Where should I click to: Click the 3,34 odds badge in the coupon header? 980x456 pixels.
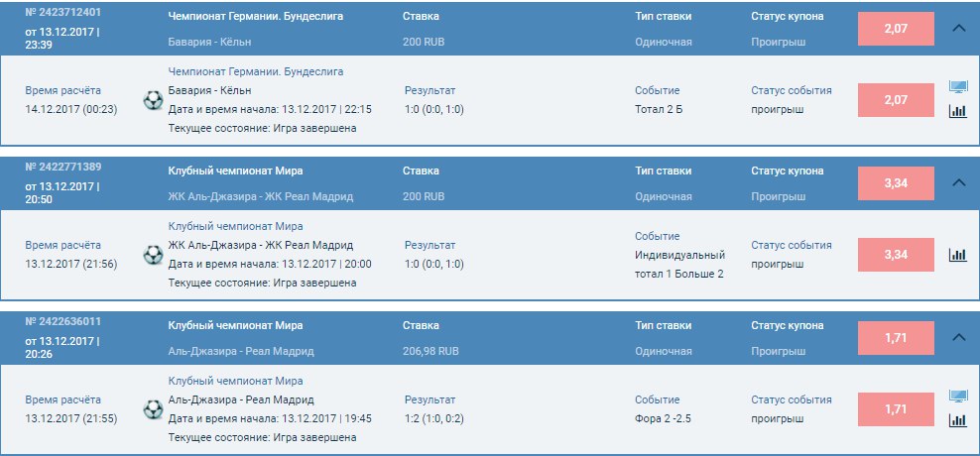[896, 182]
